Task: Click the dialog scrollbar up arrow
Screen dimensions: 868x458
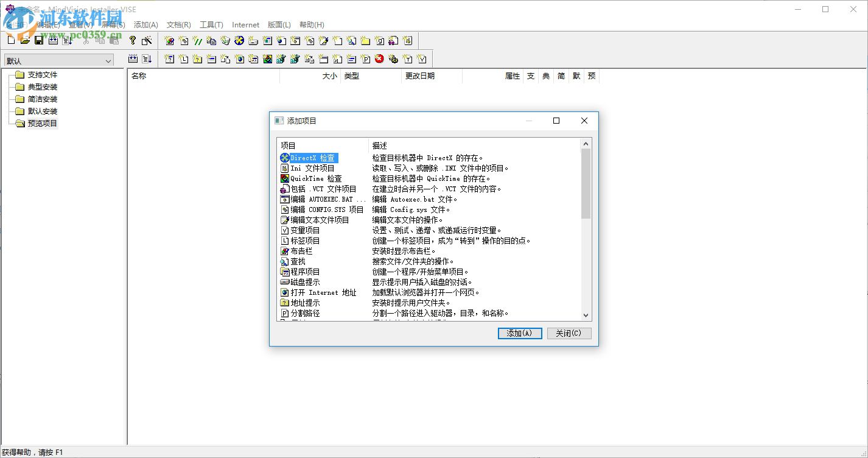Action: [586, 144]
